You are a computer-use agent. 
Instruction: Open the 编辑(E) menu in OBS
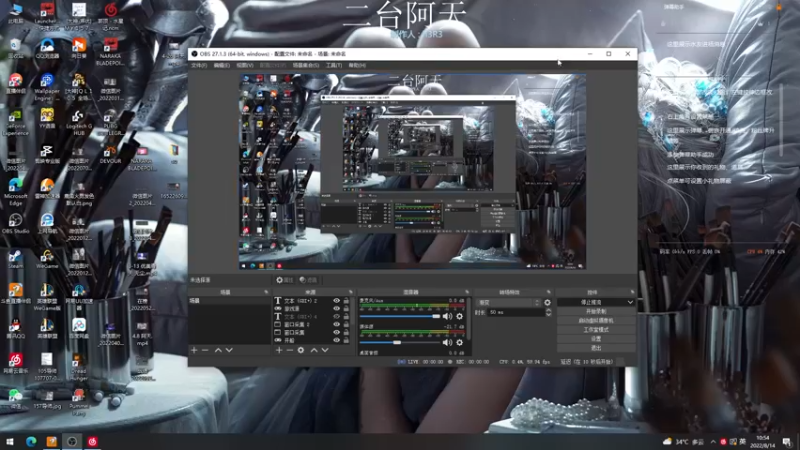point(221,65)
